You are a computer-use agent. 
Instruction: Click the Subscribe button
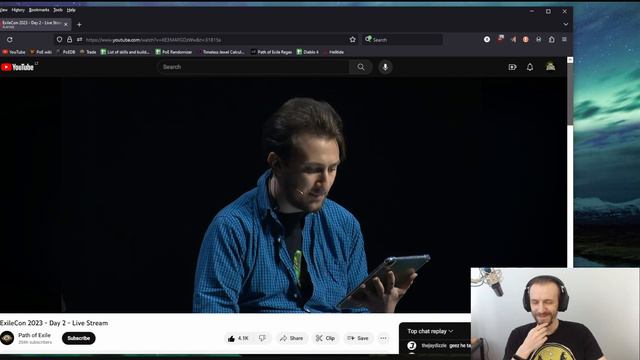pos(78,338)
